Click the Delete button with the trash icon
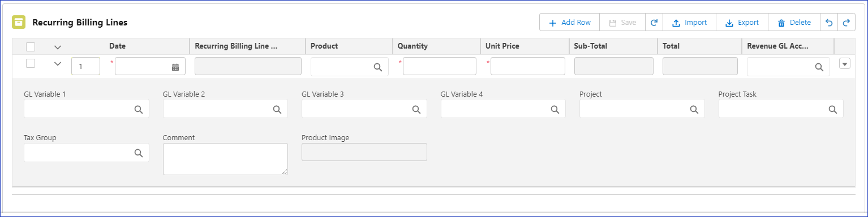The image size is (868, 217). (x=794, y=23)
